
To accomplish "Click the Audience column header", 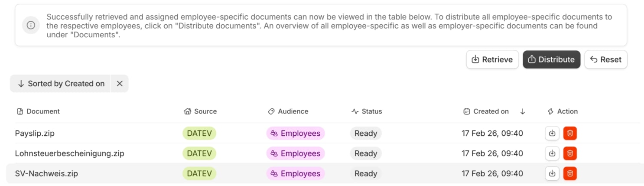I will 288,111.
